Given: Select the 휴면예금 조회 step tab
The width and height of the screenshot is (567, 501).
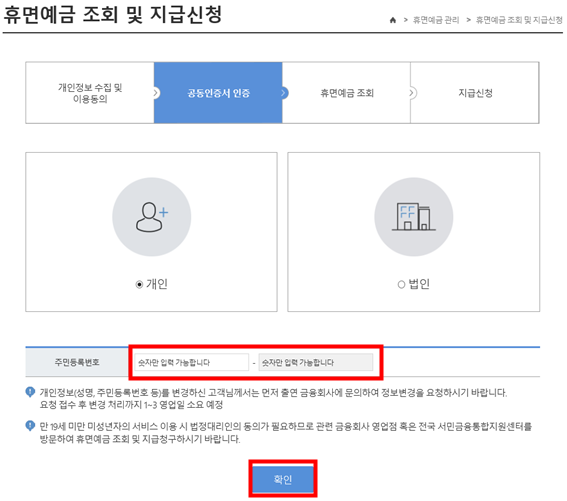Looking at the screenshot, I should (346, 93).
